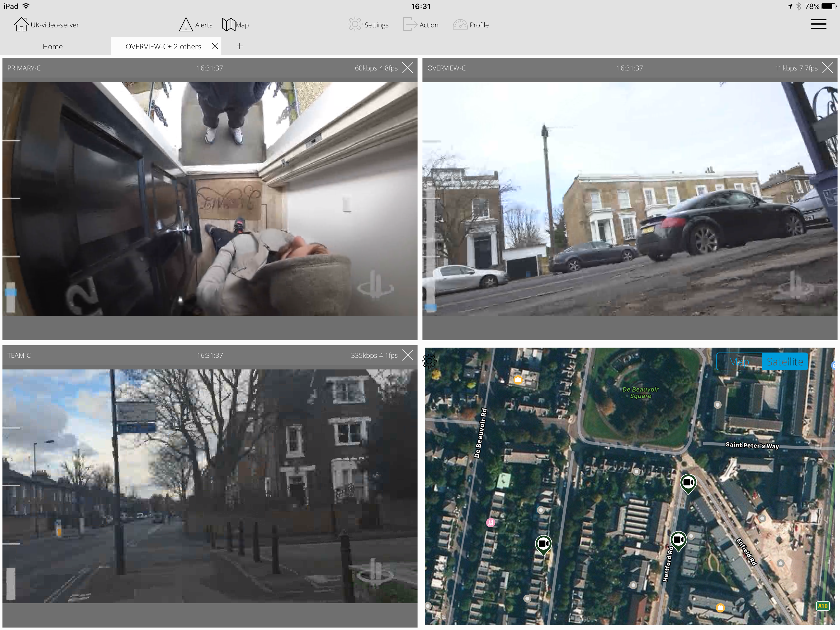Tap the Wi-Fi status icon
This screenshot has width=840, height=630.
26,6
